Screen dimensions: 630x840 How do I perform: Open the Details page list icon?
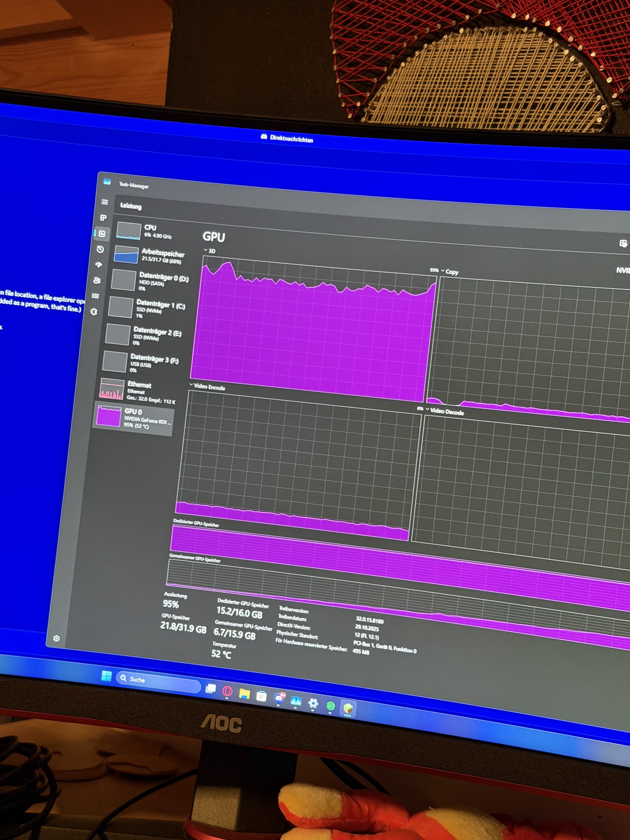(96, 296)
